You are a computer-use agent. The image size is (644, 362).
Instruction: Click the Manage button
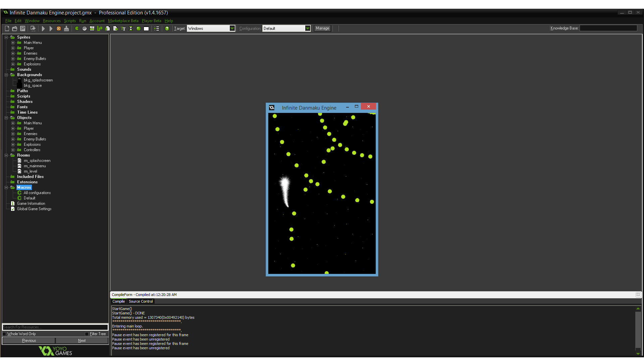point(322,28)
